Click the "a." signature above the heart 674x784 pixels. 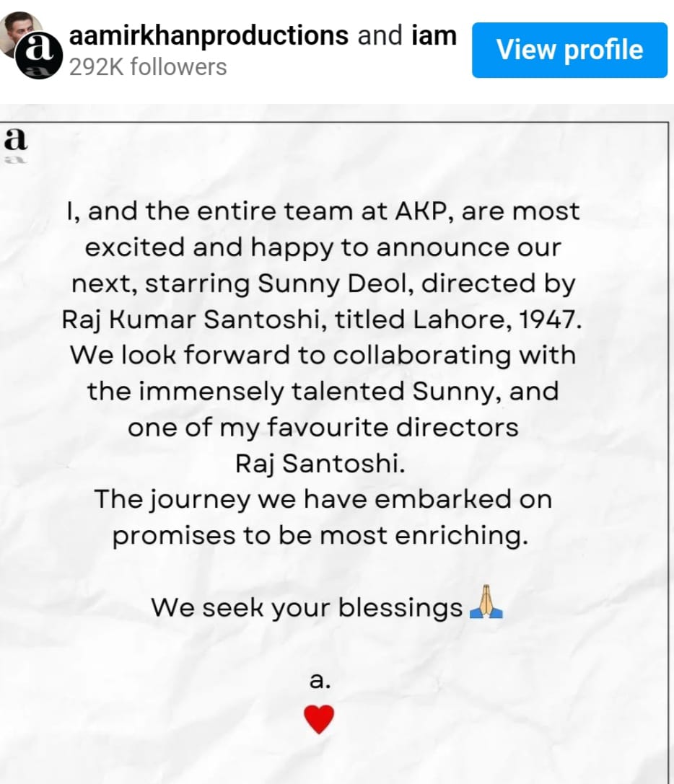click(x=319, y=679)
